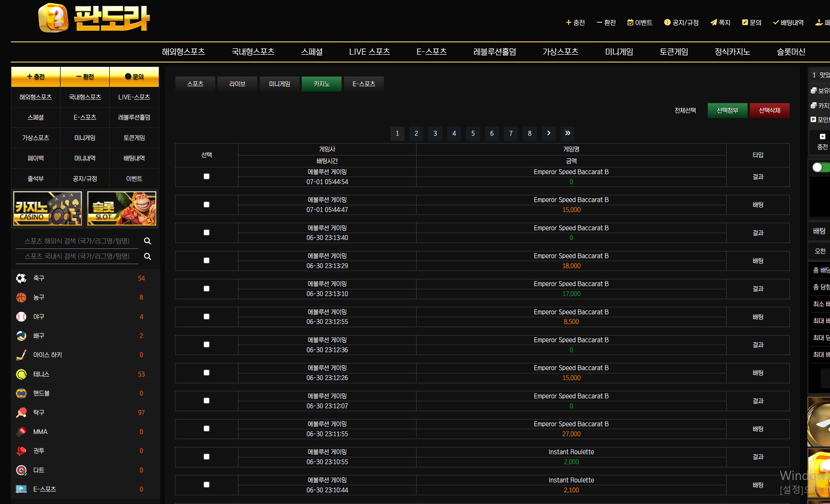Click the tennis ball icon for 테니스

click(x=21, y=374)
